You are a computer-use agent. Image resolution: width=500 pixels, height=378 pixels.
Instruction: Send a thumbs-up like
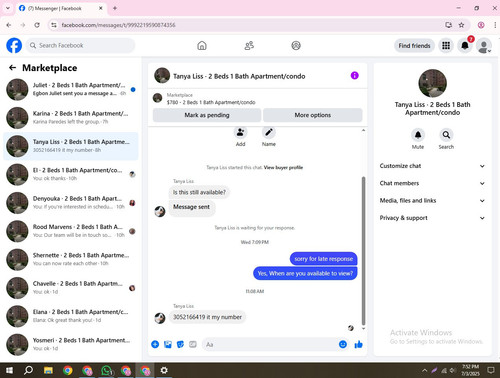coord(358,344)
